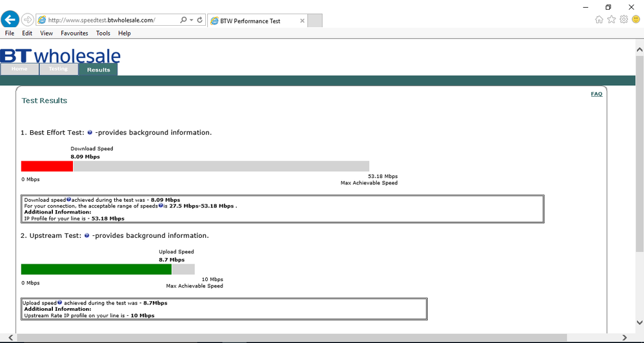Image resolution: width=644 pixels, height=343 pixels.
Task: Click the browser back arrow button
Action: 10,19
